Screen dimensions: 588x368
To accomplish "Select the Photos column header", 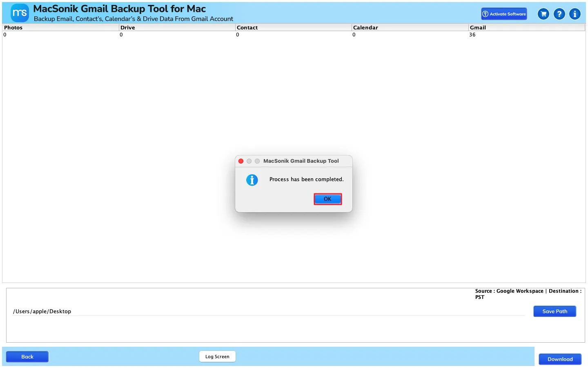I will 60,27.
